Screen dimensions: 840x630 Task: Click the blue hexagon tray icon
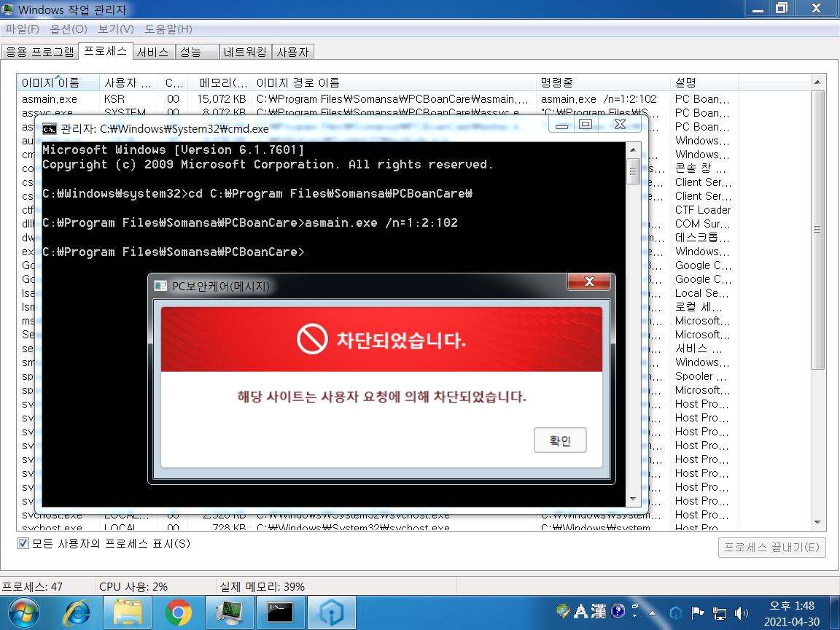point(676,612)
